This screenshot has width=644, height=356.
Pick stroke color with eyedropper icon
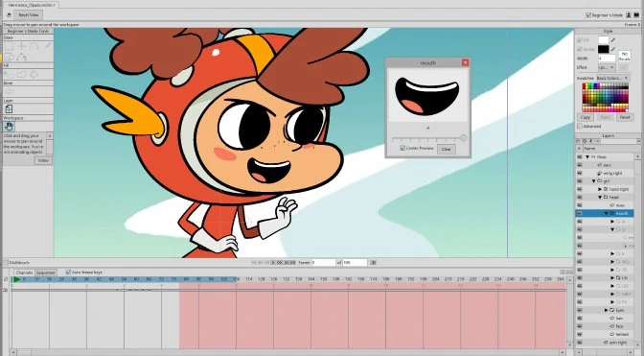click(x=613, y=49)
